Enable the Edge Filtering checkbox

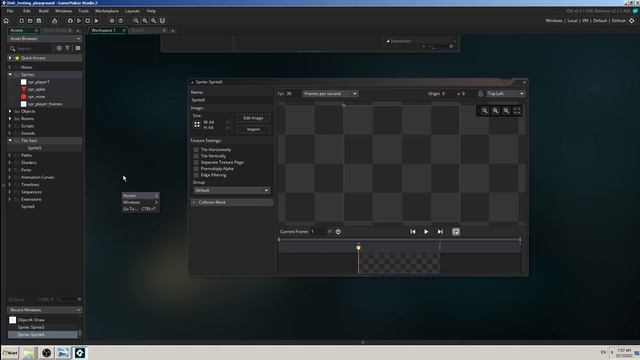pyautogui.click(x=196, y=175)
